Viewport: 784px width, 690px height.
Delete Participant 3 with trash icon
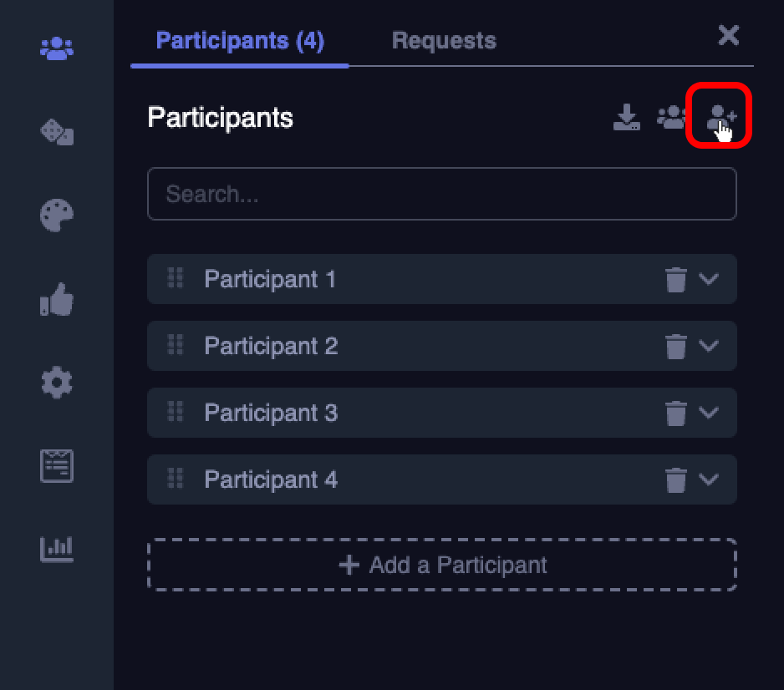point(676,413)
